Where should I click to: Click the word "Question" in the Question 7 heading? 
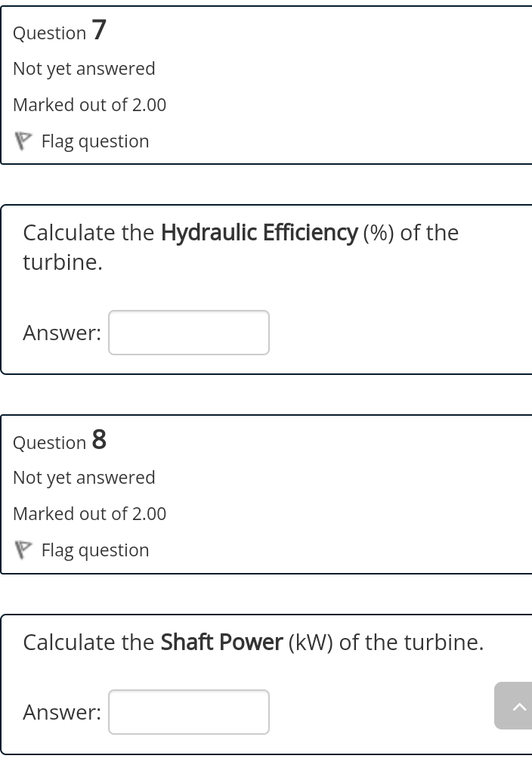click(50, 33)
